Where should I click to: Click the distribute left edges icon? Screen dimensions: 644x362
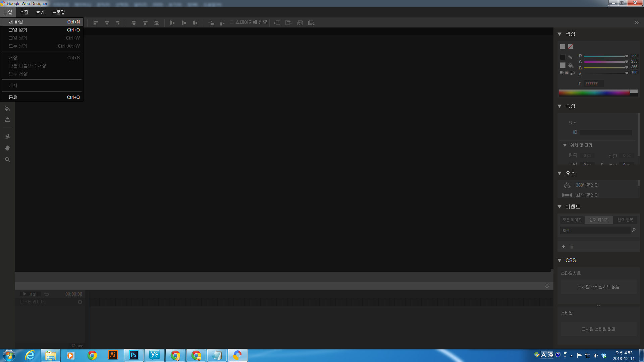pyautogui.click(x=172, y=23)
